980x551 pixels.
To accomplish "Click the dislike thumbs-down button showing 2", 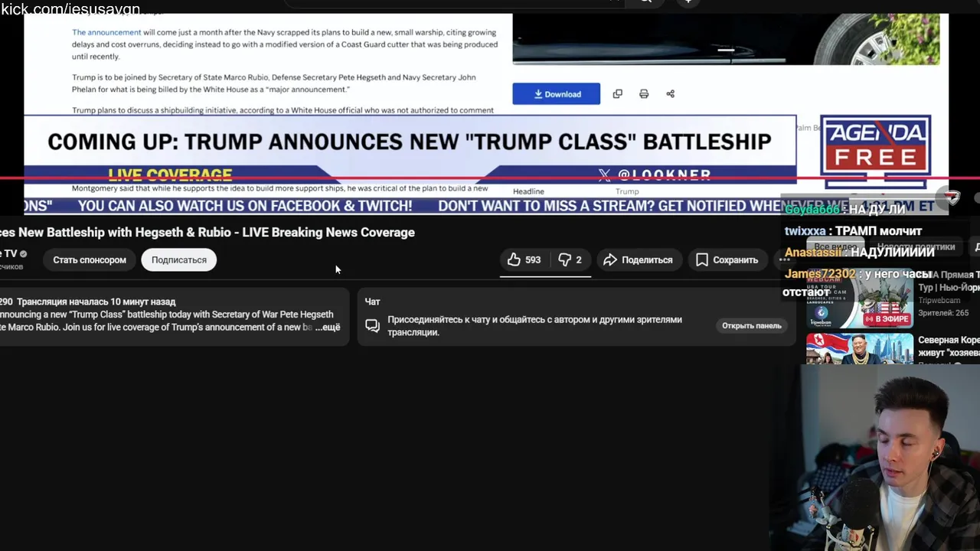I will coord(570,260).
